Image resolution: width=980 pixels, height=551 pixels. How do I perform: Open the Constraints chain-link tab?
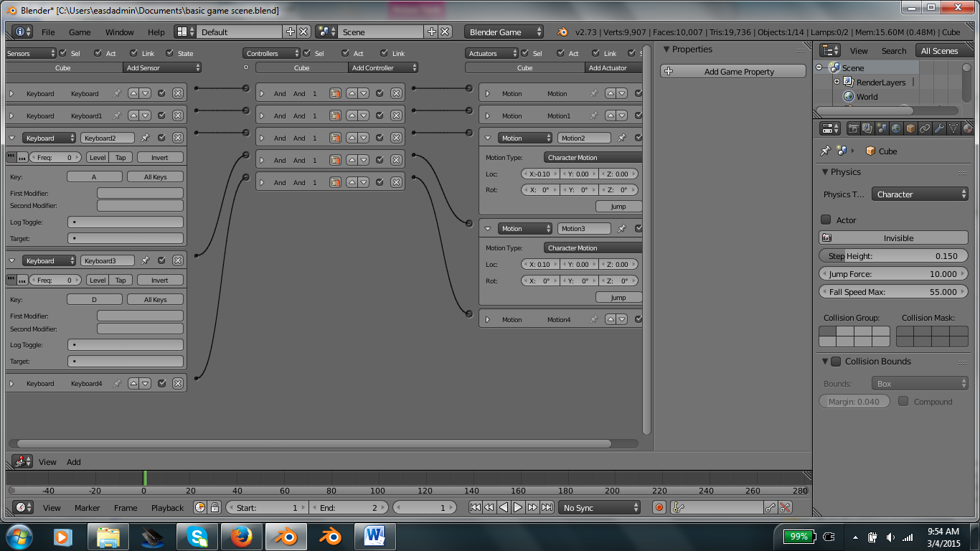925,128
